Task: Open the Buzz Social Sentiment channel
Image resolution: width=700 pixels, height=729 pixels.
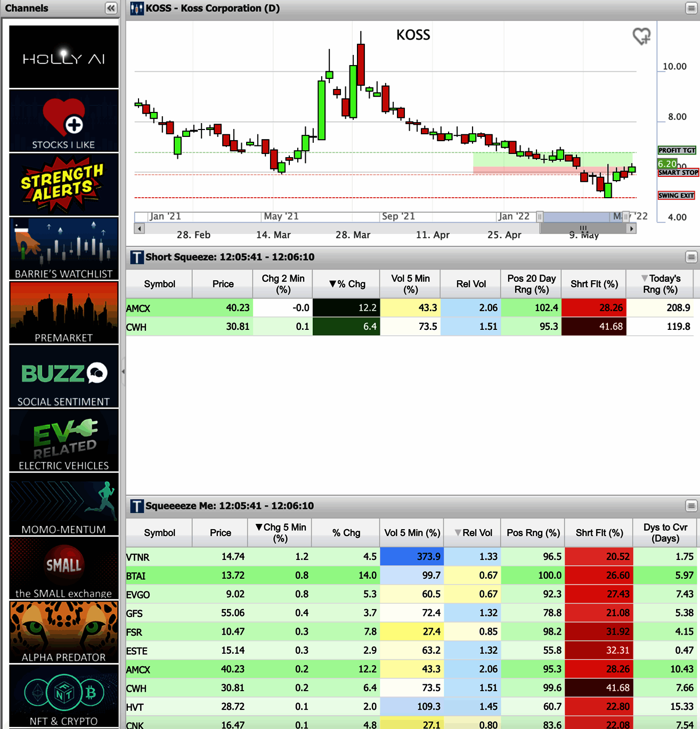Action: tap(63, 377)
